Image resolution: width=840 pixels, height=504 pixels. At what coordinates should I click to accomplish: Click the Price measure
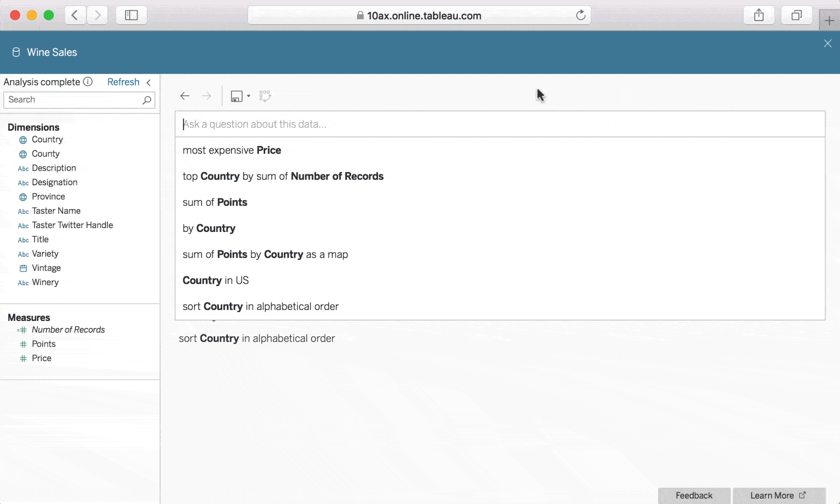42,358
